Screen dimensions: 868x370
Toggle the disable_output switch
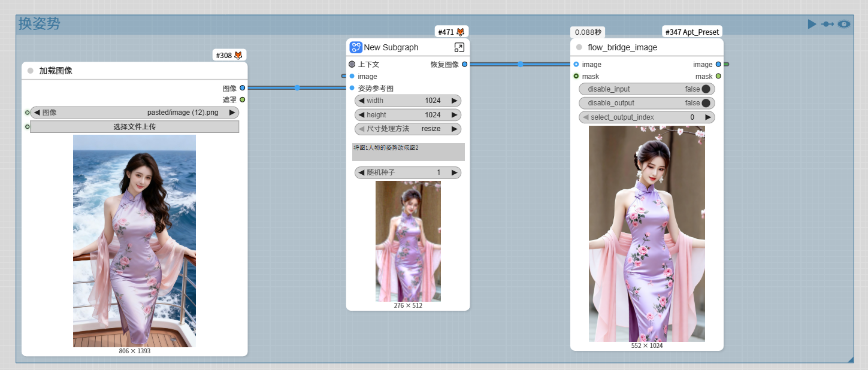[706, 103]
